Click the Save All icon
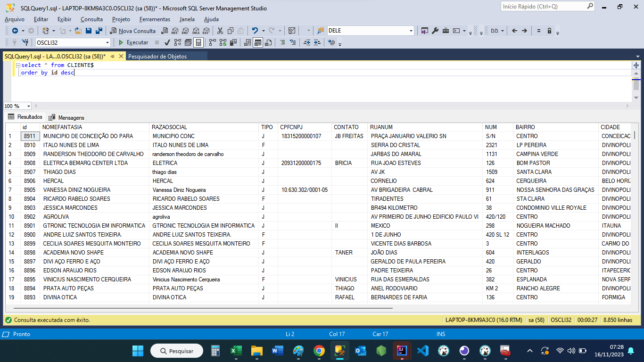Image resolution: width=644 pixels, height=362 pixels. point(99,31)
